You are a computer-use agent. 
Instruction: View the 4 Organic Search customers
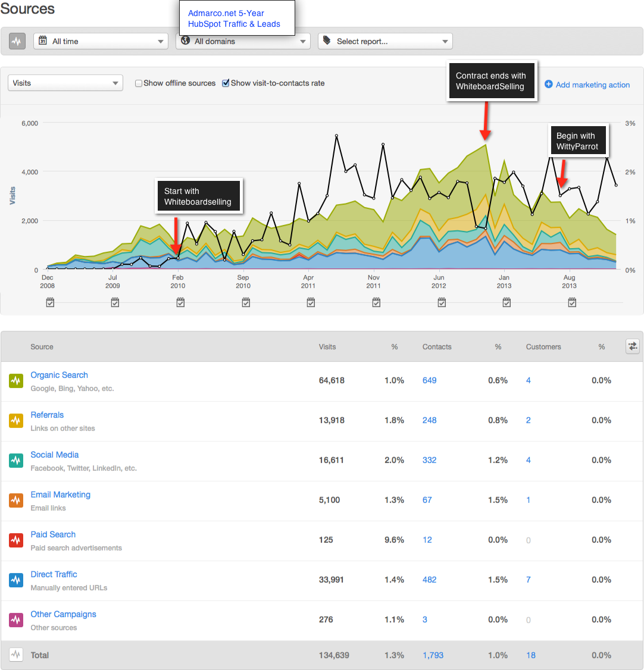click(x=528, y=380)
